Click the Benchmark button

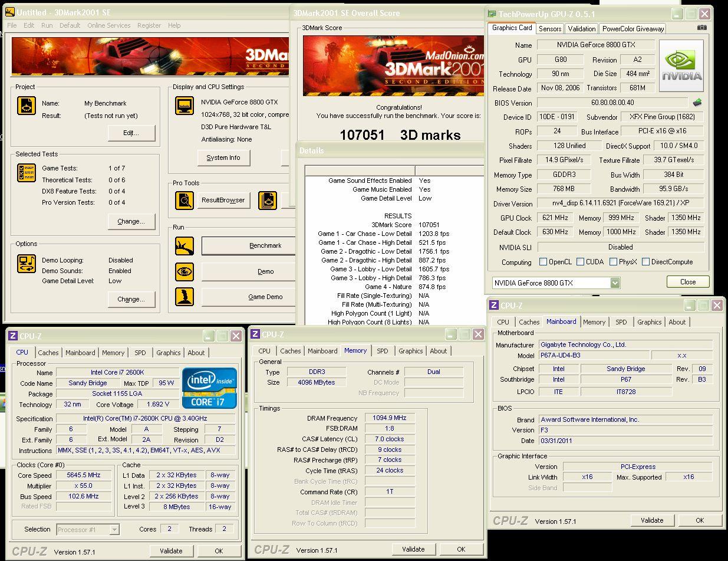click(x=249, y=245)
